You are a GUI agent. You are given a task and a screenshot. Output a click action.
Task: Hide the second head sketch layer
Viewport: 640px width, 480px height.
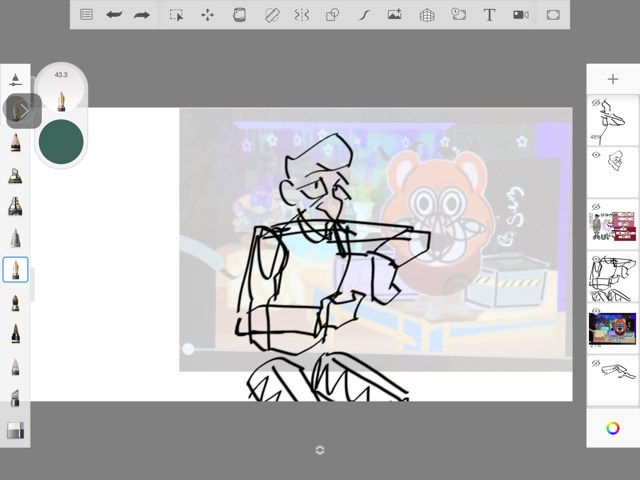[x=596, y=155]
